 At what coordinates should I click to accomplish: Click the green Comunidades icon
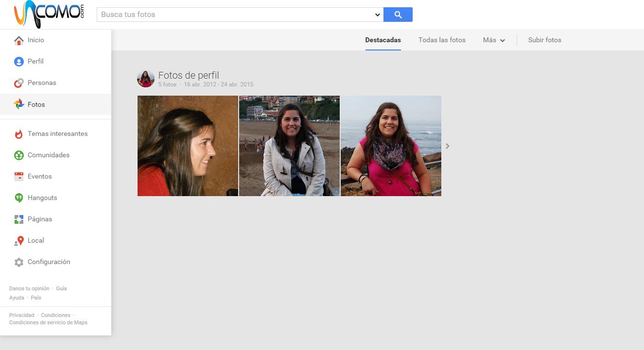click(x=19, y=155)
